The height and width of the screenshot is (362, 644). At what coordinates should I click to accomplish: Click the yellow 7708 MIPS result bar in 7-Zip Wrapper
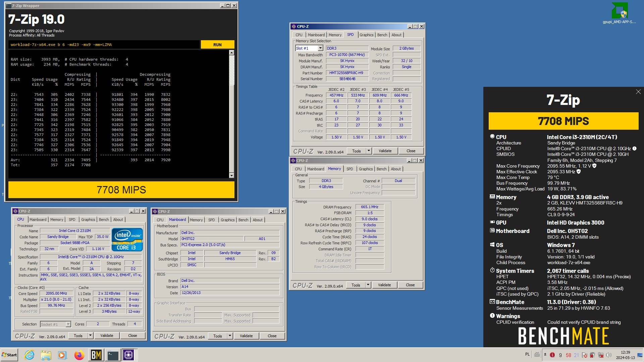[x=121, y=190]
